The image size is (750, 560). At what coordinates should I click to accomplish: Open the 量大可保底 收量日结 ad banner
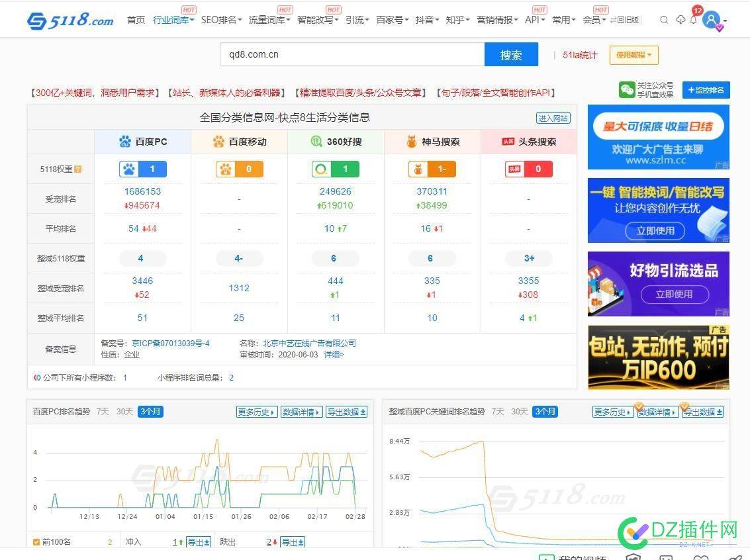point(659,137)
